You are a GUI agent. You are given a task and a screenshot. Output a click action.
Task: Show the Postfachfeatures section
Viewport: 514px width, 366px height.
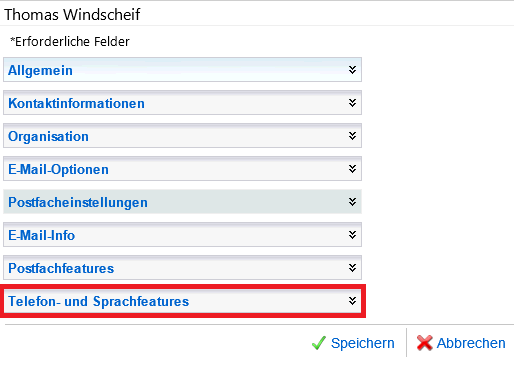[182, 268]
